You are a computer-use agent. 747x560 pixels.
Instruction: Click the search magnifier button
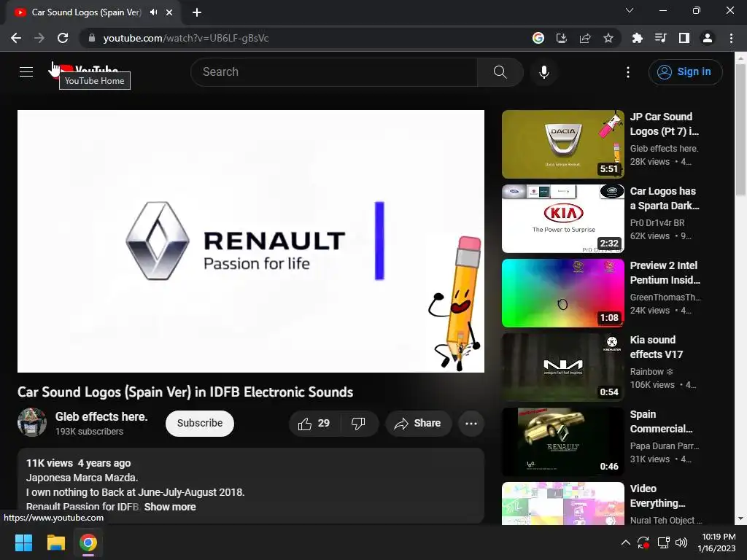pyautogui.click(x=500, y=72)
